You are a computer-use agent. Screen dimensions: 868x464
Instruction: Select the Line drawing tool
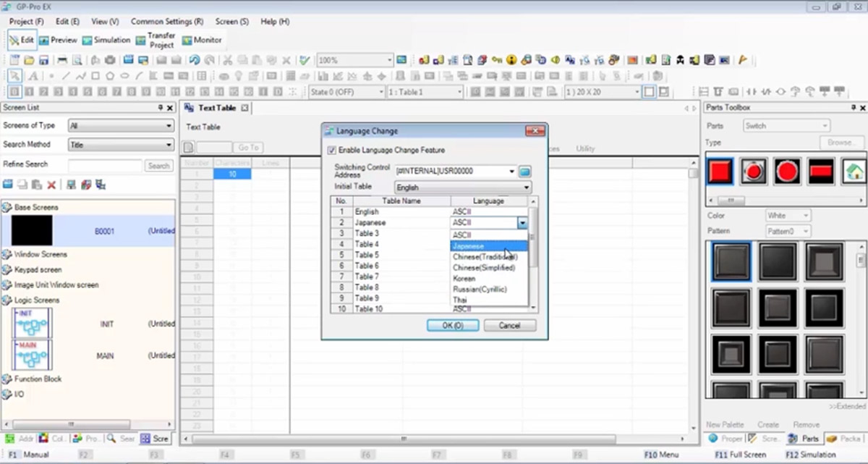(66, 76)
